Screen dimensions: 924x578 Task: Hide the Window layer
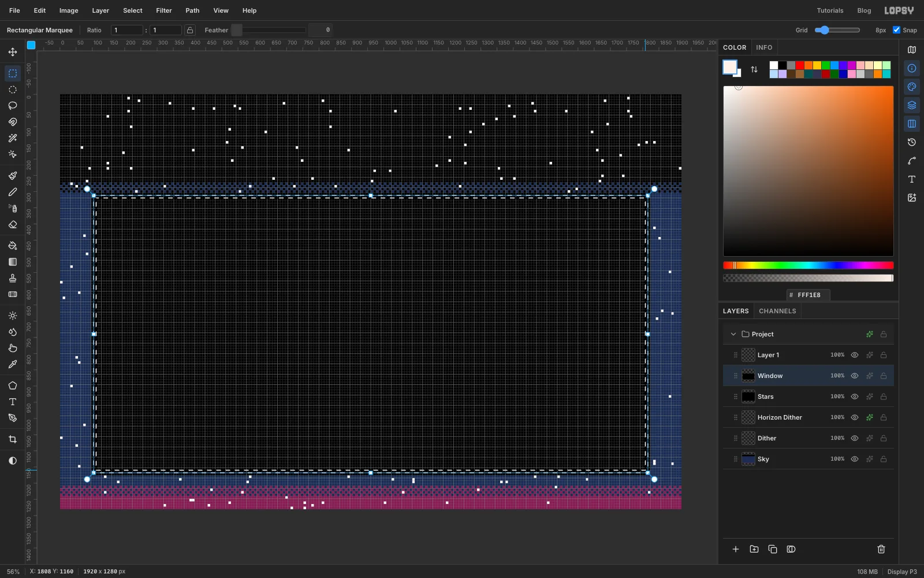[x=855, y=376]
